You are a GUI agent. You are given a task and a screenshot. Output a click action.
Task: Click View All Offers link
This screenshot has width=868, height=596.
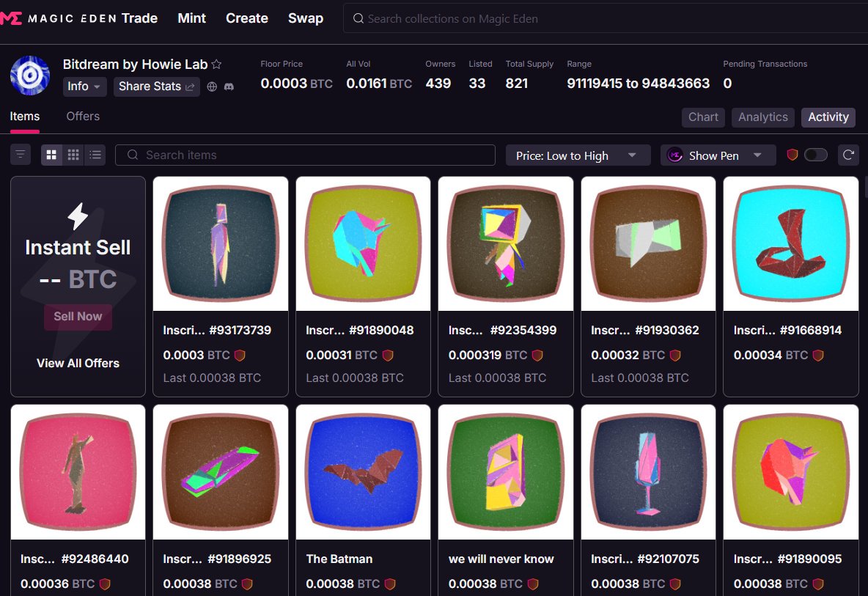[78, 363]
